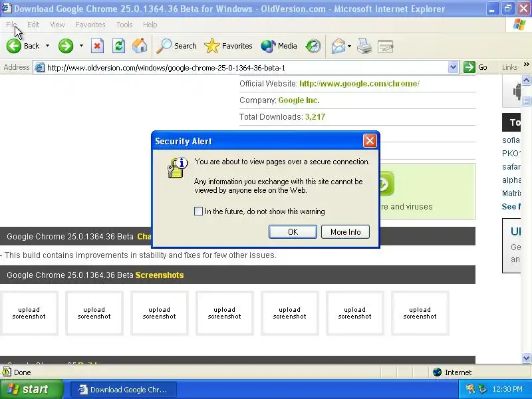Stop page loading with the red X icon
Screen dimensions: 532x399
[97, 46]
